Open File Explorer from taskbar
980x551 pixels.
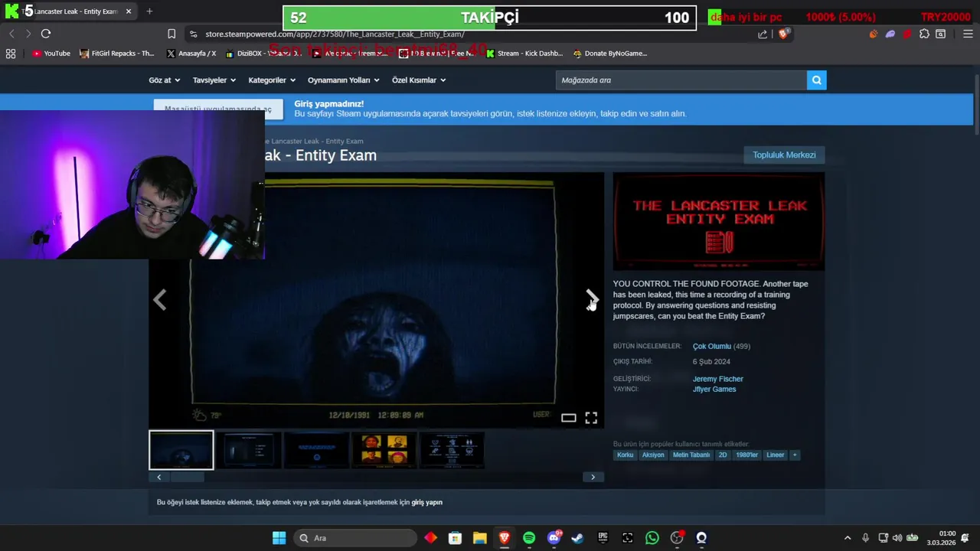pos(479,538)
